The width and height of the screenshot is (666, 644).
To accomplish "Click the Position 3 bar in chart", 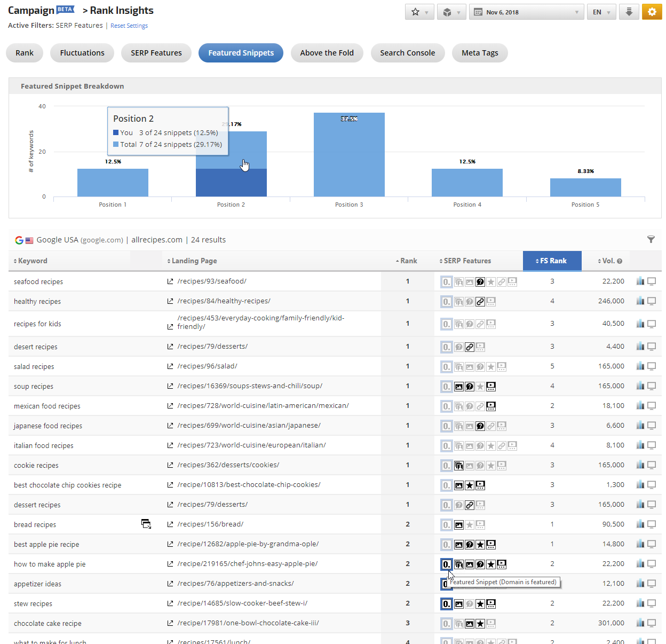I will coord(349,155).
